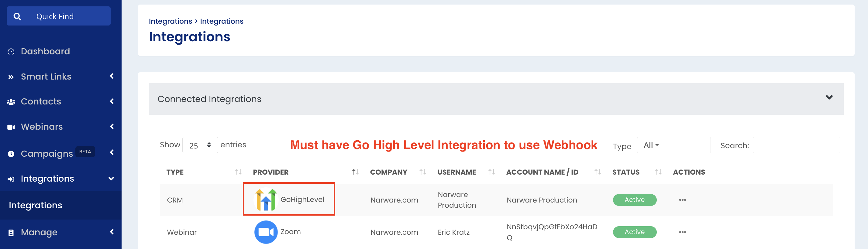Click the Webinars video camera icon

pyautogui.click(x=11, y=127)
